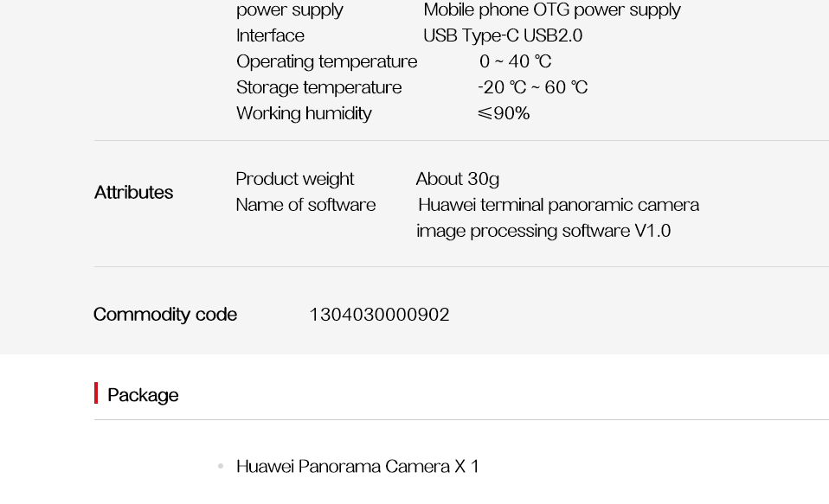829x504 pixels.
Task: Click the -20 ℃ ~ 60 ℃ value
Action: pos(532,87)
